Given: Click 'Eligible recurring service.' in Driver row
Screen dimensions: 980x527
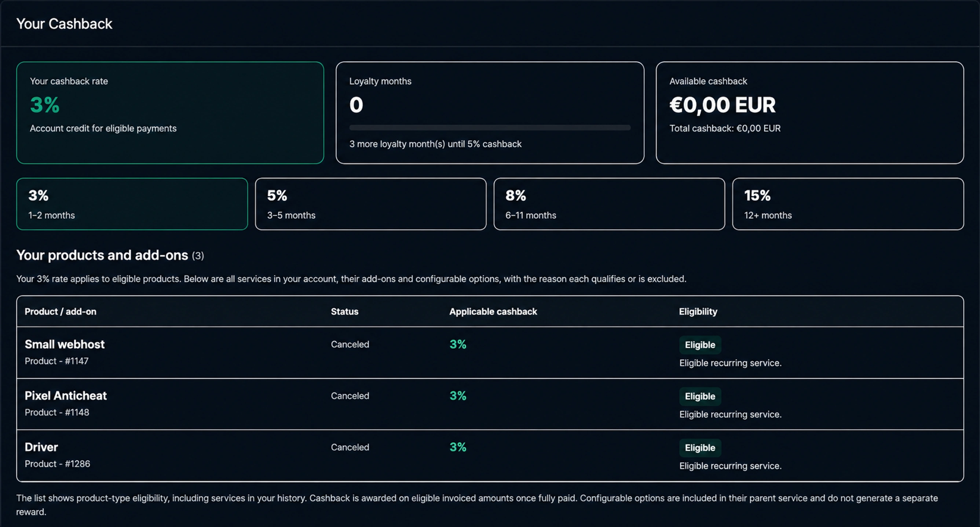Looking at the screenshot, I should 731,466.
